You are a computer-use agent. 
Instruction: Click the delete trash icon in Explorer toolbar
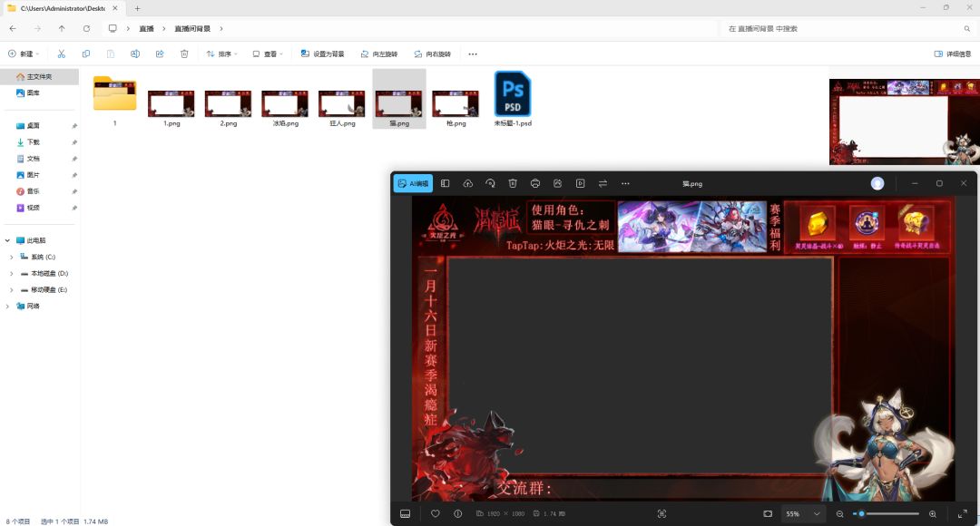coord(184,54)
